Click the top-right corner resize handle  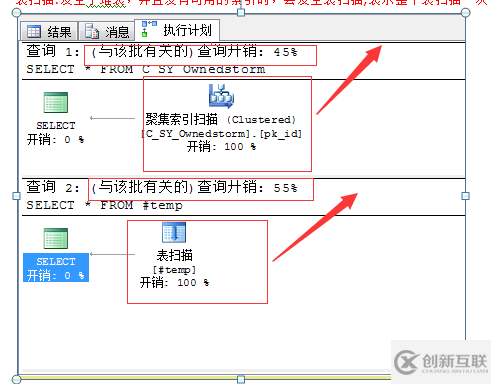tap(466, 13)
